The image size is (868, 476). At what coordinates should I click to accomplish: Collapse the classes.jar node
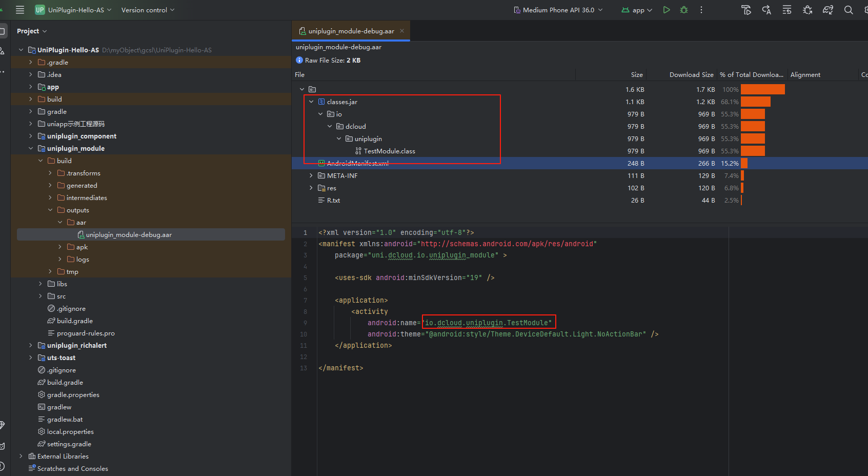click(311, 102)
